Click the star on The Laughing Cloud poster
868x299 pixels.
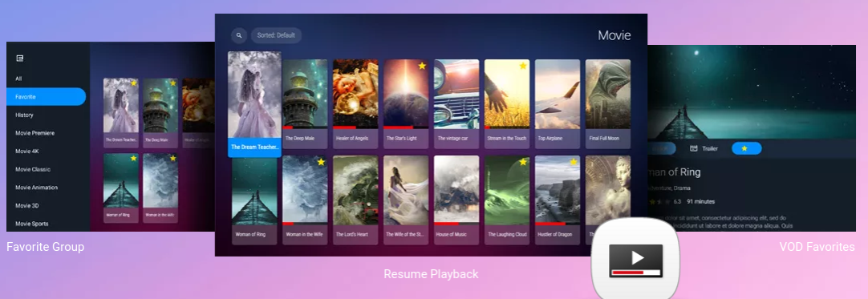tap(522, 162)
